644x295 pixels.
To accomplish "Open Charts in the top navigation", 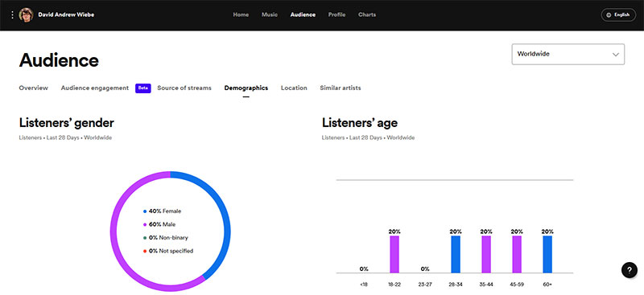I will coord(367,14).
